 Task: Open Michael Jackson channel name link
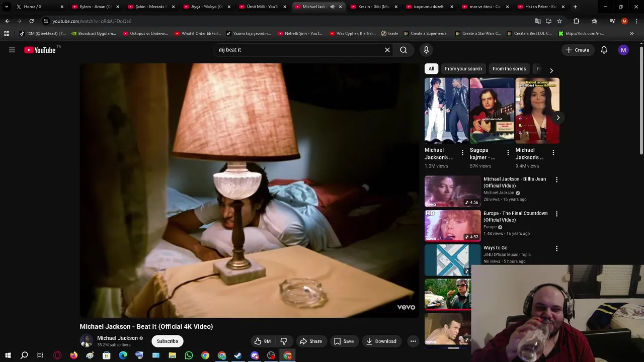[x=117, y=338]
